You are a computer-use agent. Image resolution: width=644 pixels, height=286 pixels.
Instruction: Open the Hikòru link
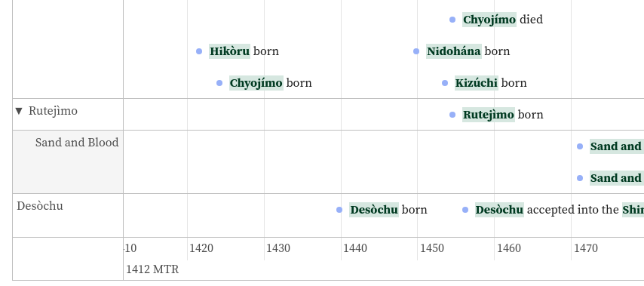click(229, 51)
